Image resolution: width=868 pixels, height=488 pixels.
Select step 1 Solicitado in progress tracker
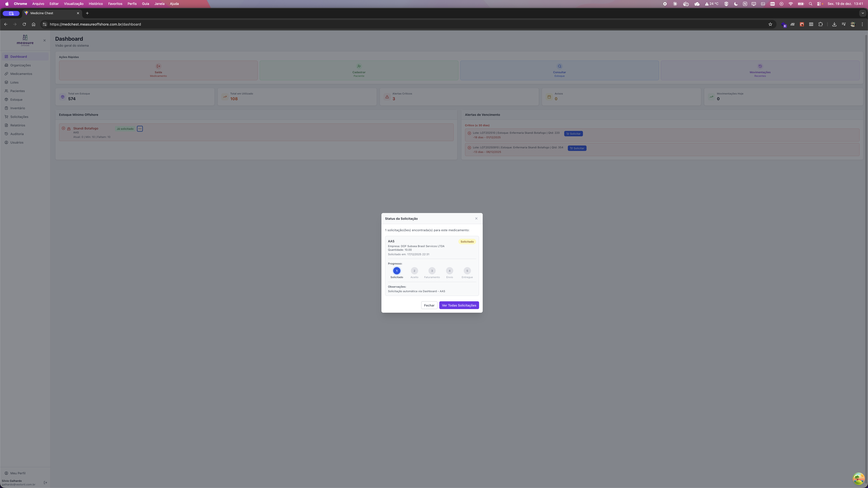tap(397, 270)
